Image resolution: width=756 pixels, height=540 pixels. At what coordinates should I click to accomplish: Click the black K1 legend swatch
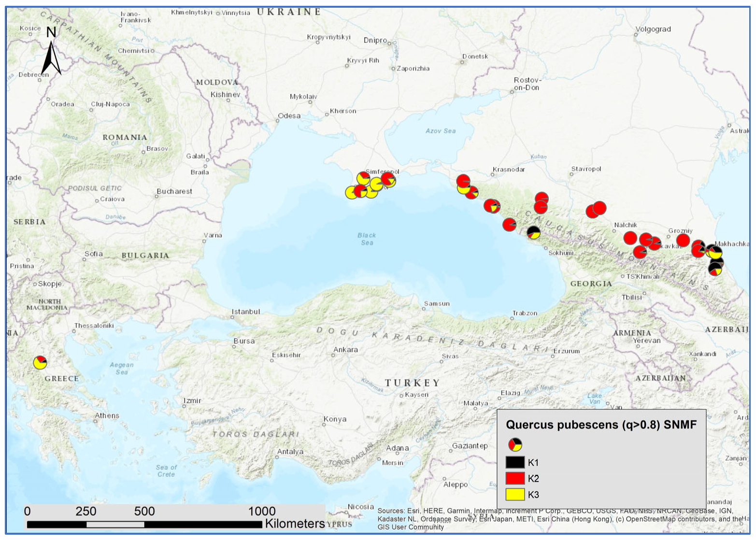tap(515, 462)
